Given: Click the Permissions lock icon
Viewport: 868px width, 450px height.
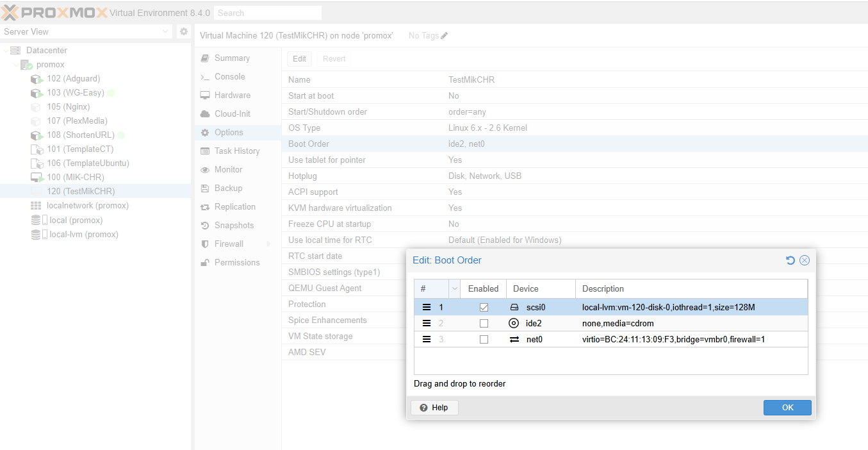Looking at the screenshot, I should (205, 263).
